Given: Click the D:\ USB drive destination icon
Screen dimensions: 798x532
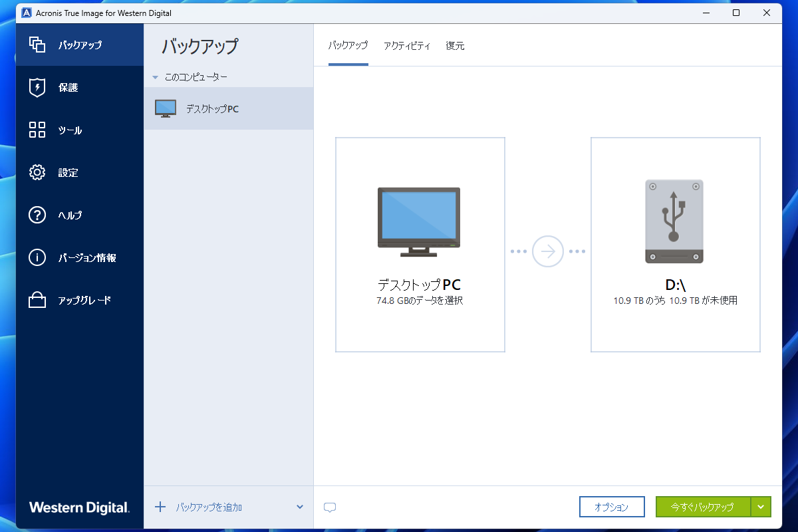Looking at the screenshot, I should click(x=674, y=221).
